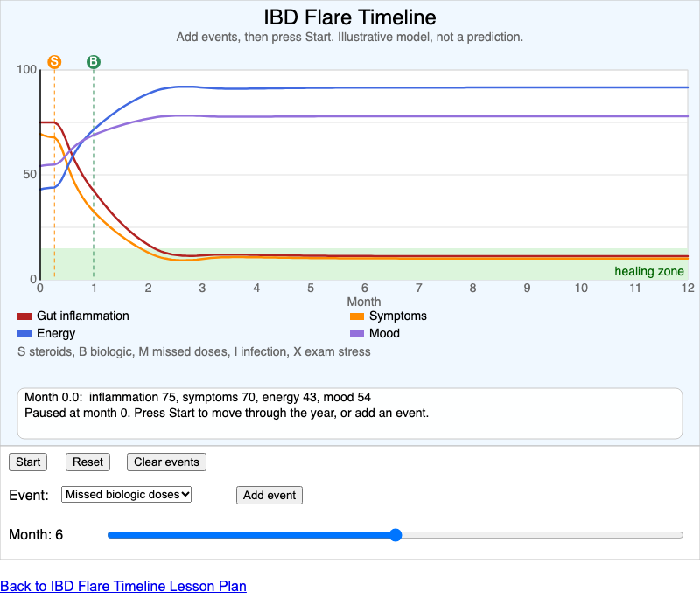Click 'Paused at month 0' status line
This screenshot has width=700, height=612.
coord(227,413)
